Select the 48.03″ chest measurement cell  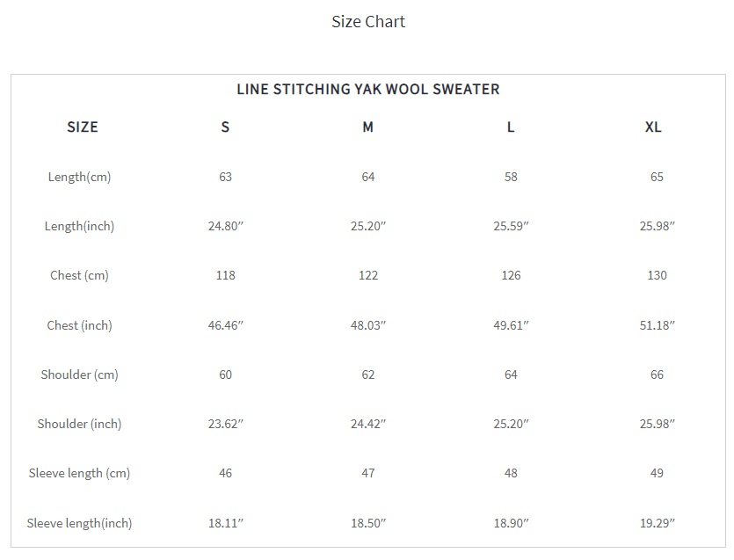[x=368, y=325]
